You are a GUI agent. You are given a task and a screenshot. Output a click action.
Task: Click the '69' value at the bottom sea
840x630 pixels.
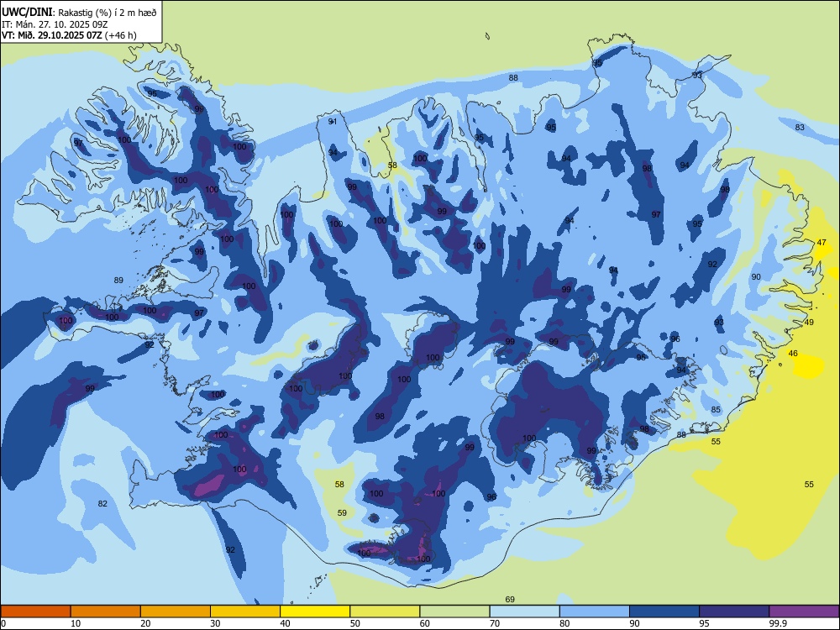click(x=510, y=599)
